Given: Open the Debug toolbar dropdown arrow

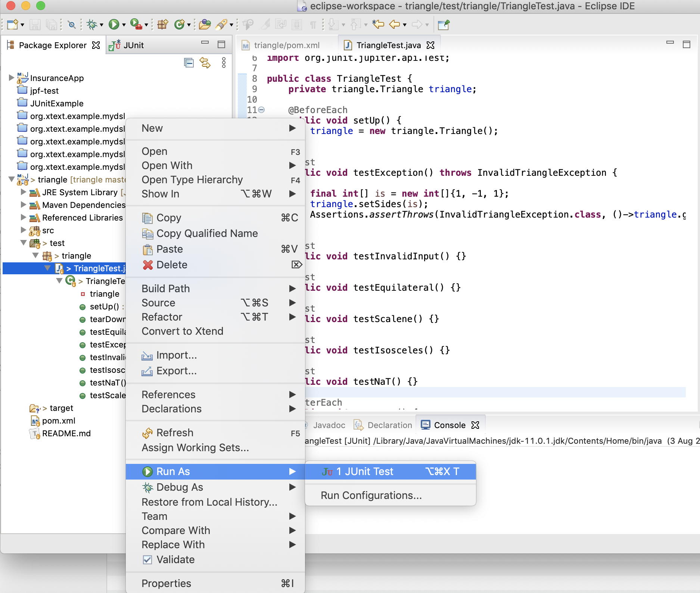Looking at the screenshot, I should [101, 25].
